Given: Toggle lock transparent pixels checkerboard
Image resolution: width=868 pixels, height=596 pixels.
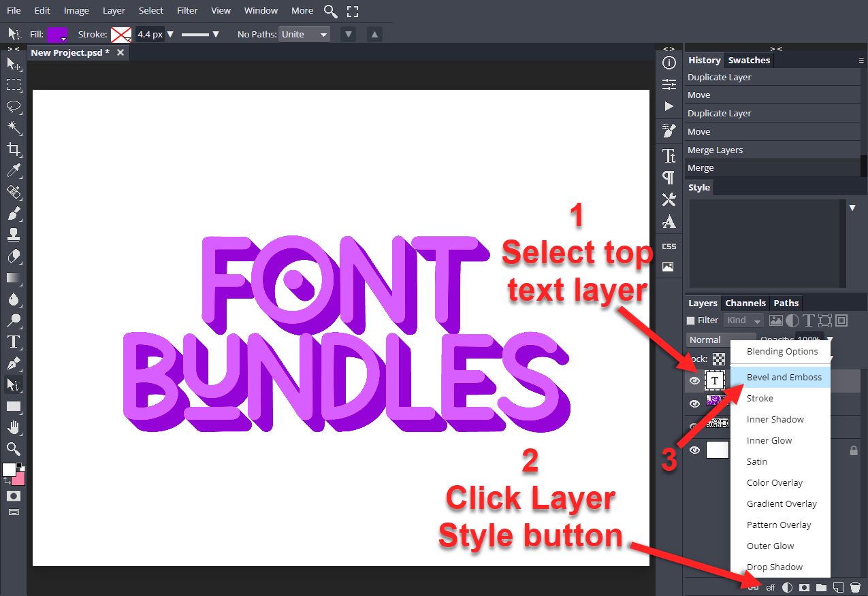Looking at the screenshot, I should [719, 359].
